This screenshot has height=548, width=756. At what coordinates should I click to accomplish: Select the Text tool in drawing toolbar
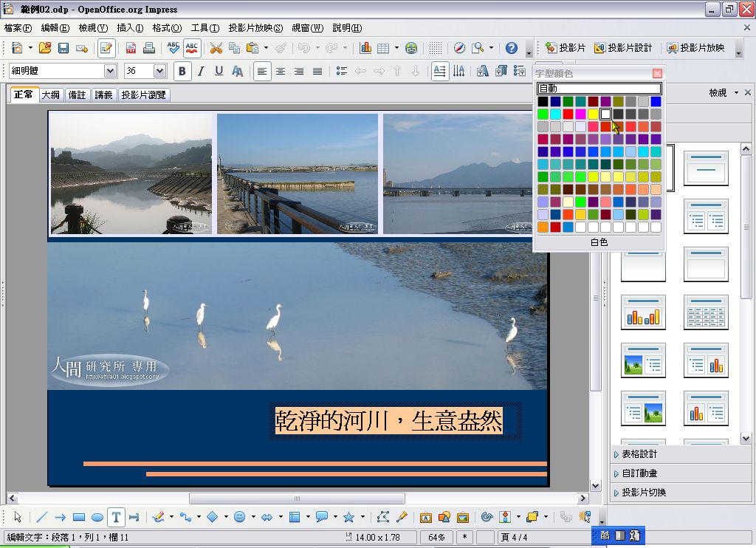tap(116, 517)
